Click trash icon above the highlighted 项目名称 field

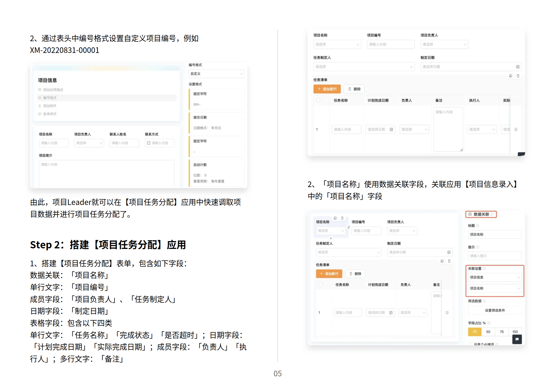coord(342,218)
